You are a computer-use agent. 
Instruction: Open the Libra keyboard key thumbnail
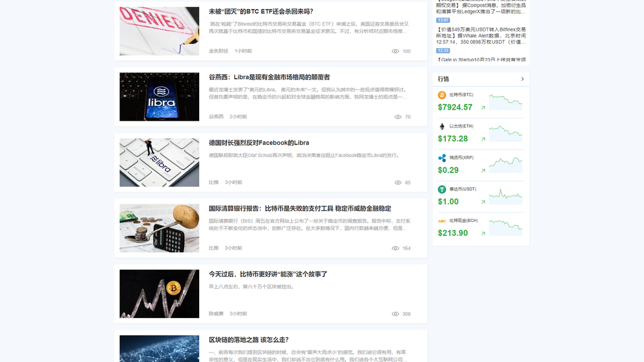[159, 162]
